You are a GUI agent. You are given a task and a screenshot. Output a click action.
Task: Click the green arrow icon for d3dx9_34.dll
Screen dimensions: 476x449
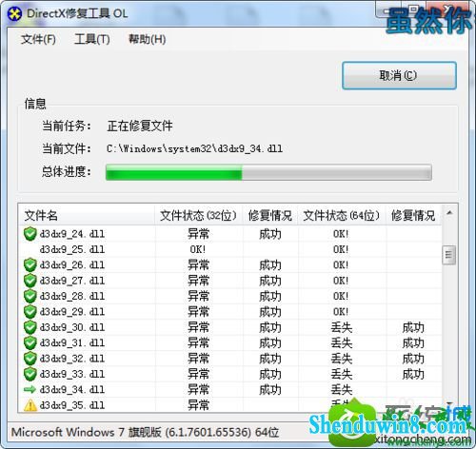point(30,389)
